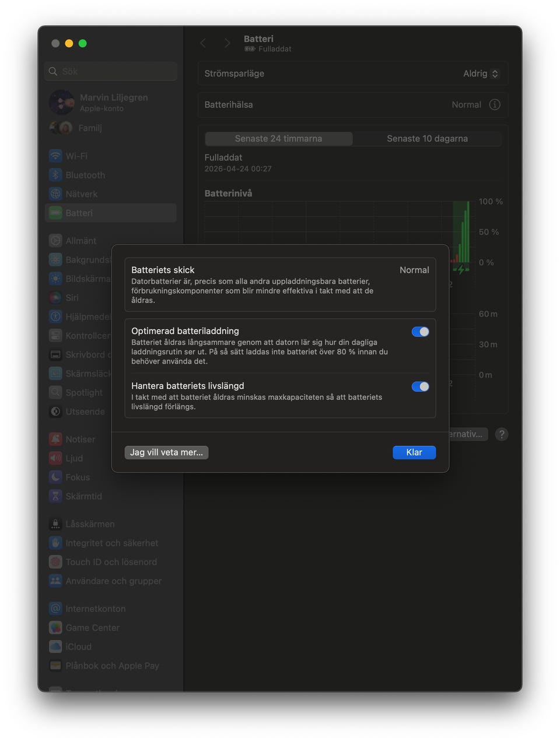This screenshot has width=560, height=742.
Task: Click the Batterihälsa Normal value
Action: pos(467,104)
